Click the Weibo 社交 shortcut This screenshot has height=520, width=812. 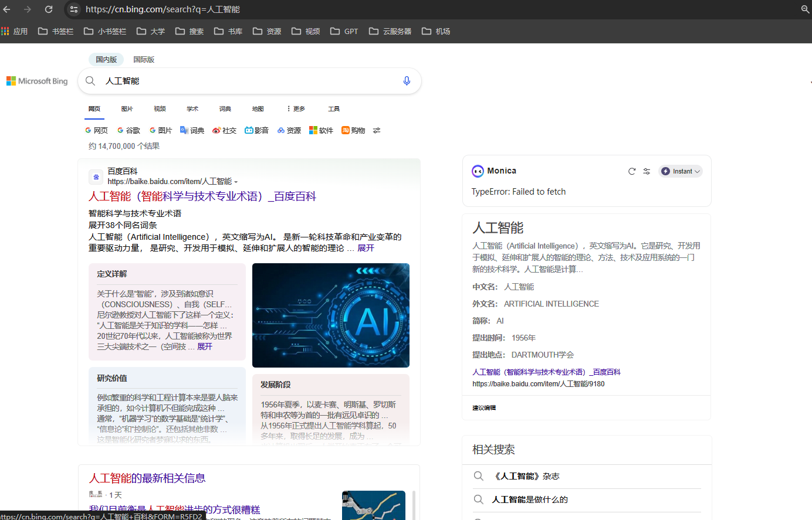pos(224,130)
